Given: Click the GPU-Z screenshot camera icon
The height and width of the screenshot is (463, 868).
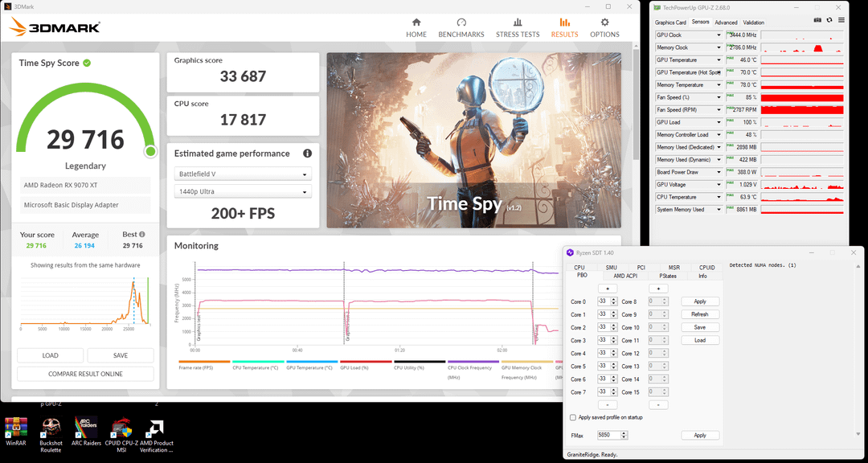Looking at the screenshot, I should coord(817,20).
